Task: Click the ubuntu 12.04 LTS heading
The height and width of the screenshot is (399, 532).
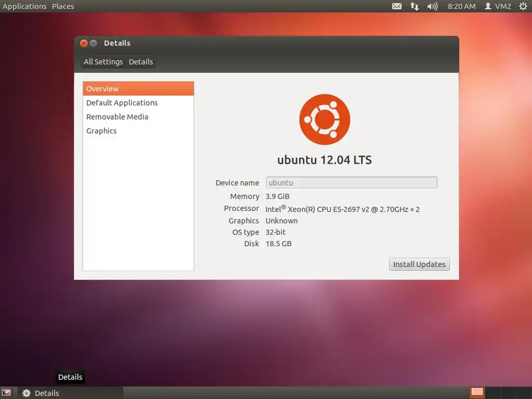Action: click(x=325, y=160)
